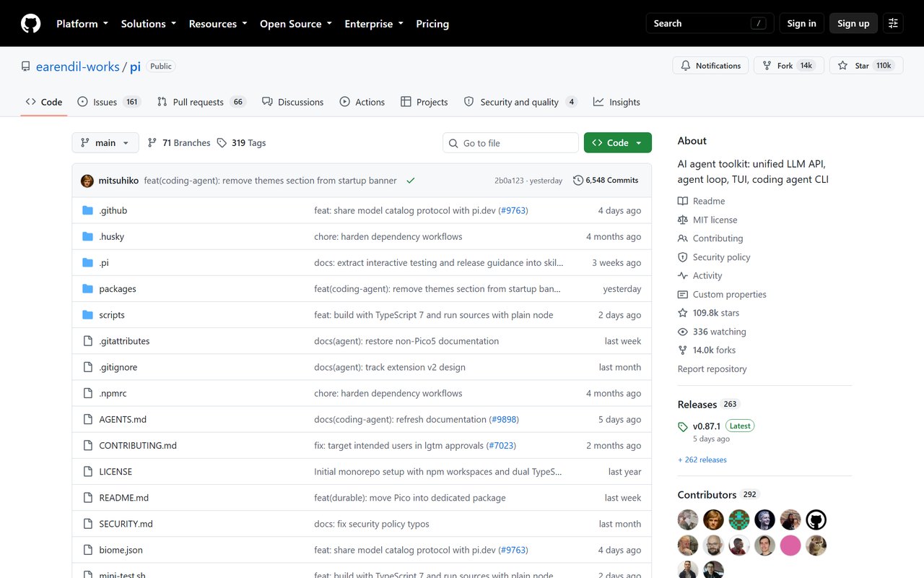Click the Go to file input
Viewport: 924px width, 578px height.
pos(510,143)
